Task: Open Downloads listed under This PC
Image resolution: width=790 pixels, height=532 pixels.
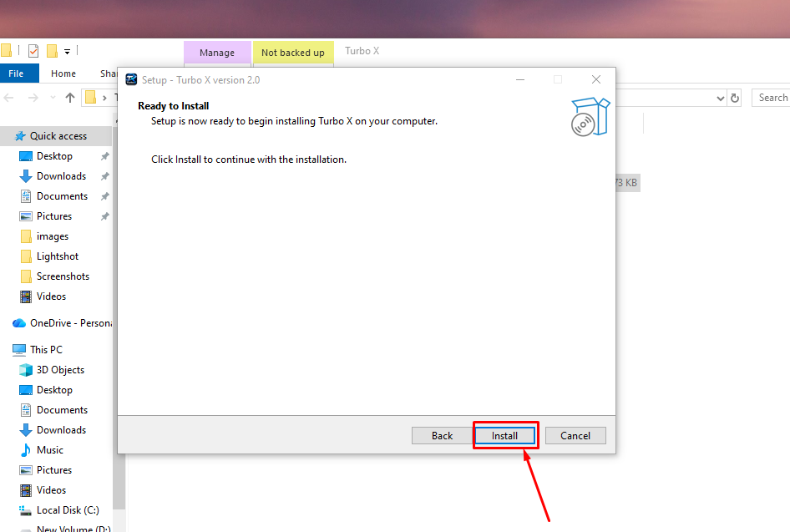Action: (x=62, y=430)
